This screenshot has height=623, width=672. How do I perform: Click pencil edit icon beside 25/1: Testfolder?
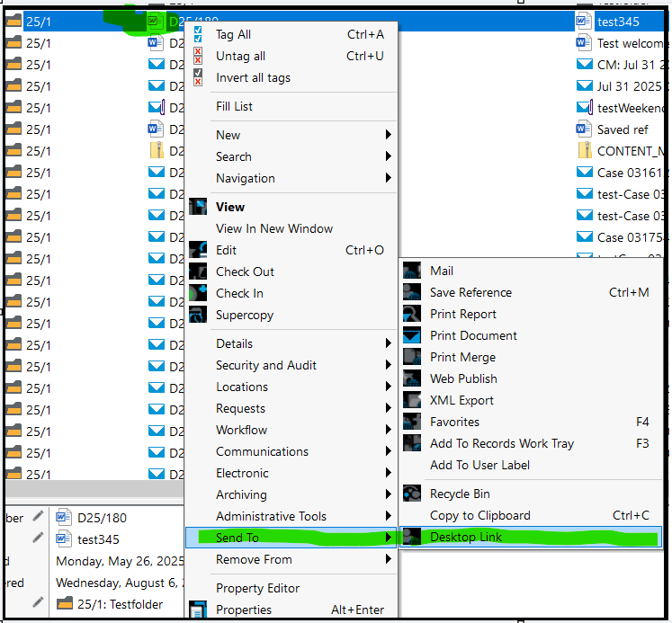coord(38,602)
